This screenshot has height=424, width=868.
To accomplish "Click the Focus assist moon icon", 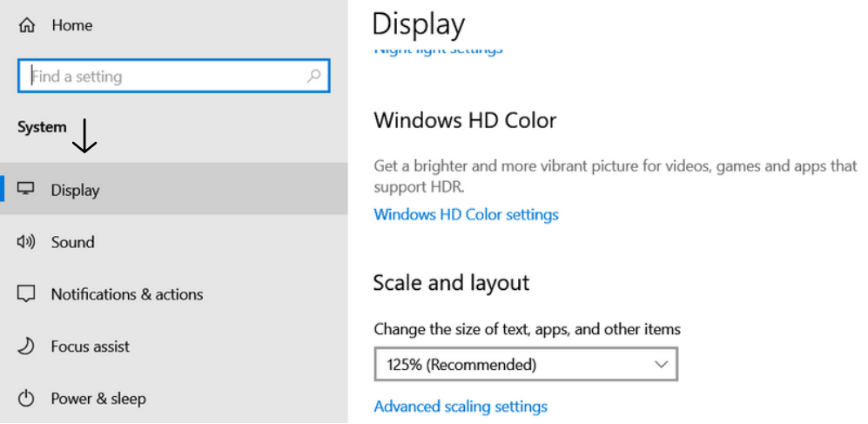I will point(26,347).
